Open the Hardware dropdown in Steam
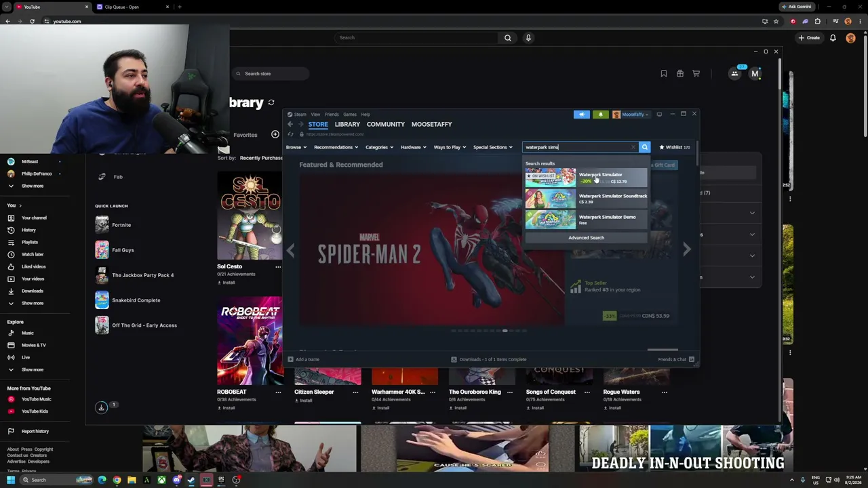 pos(413,147)
